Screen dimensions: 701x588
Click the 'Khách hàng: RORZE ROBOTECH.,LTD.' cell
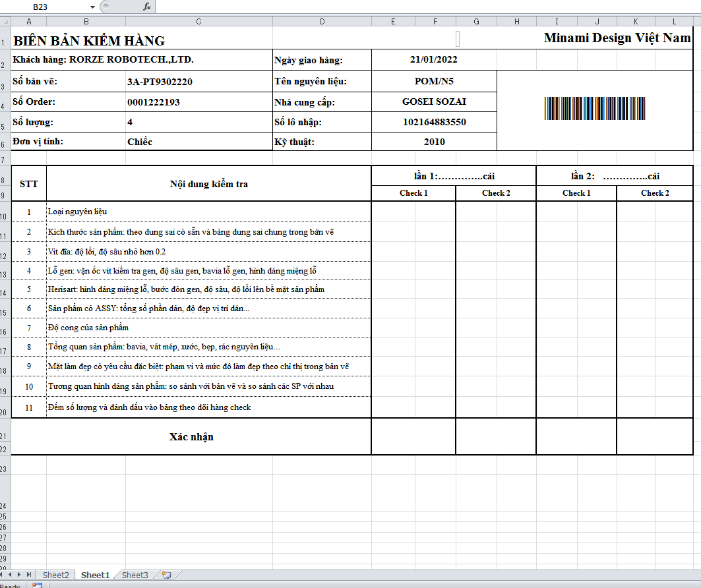(142, 59)
